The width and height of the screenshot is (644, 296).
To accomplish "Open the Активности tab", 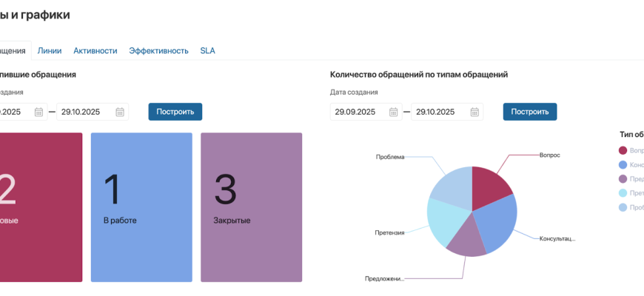I will 95,50.
